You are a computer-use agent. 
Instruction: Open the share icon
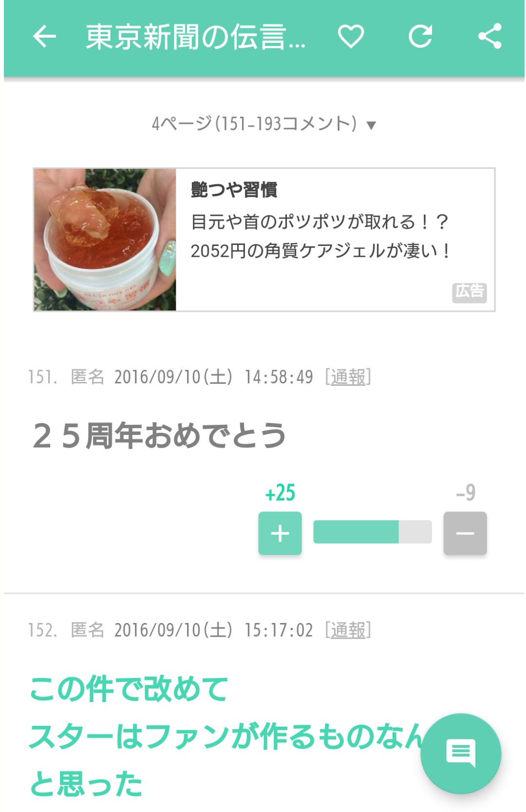489,37
